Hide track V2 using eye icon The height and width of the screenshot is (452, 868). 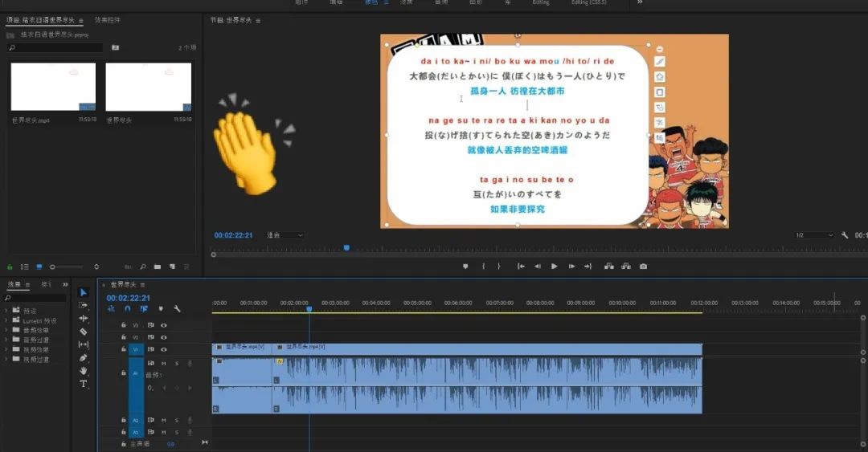pos(164,337)
